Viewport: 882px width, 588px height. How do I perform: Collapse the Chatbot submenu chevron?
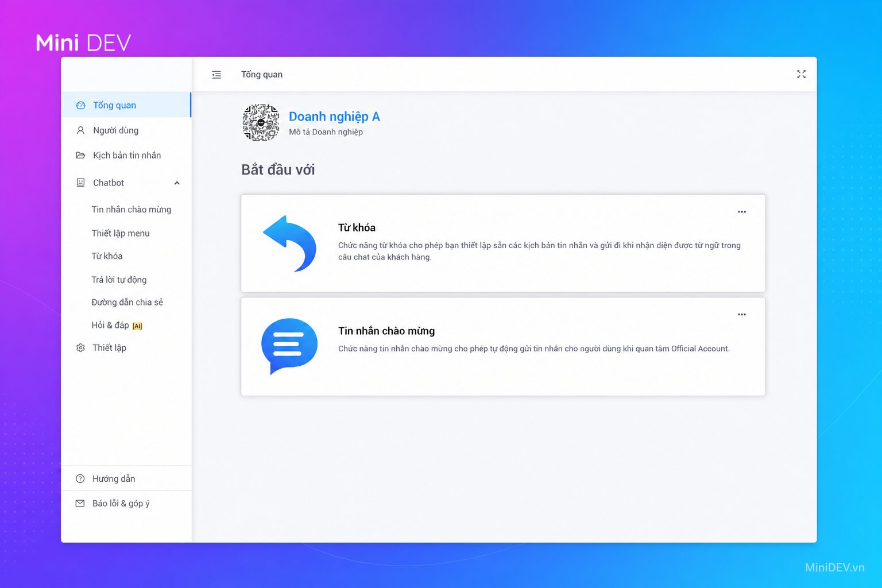click(x=177, y=183)
